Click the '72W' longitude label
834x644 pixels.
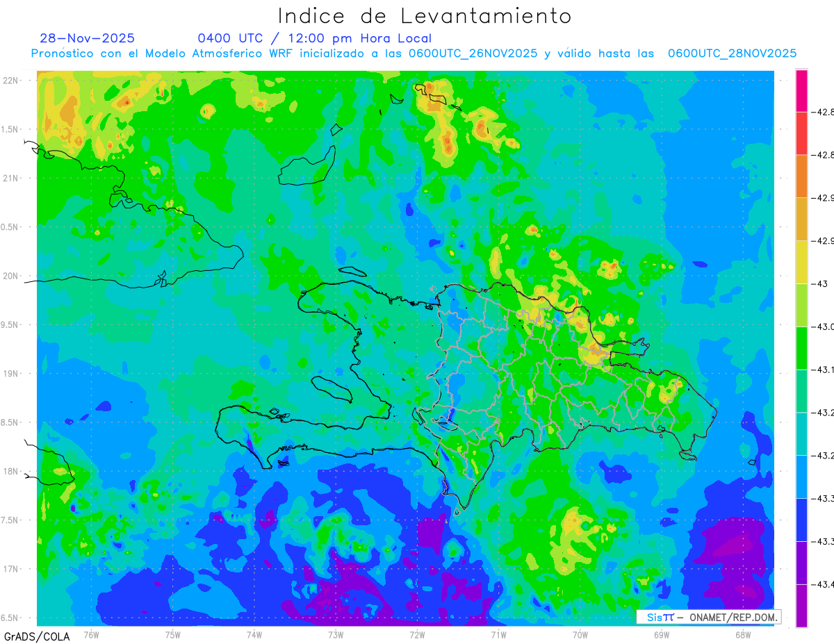pyautogui.click(x=417, y=634)
